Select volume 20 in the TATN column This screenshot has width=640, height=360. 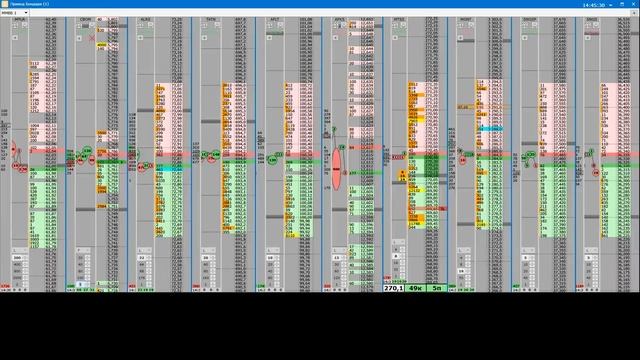206,258
